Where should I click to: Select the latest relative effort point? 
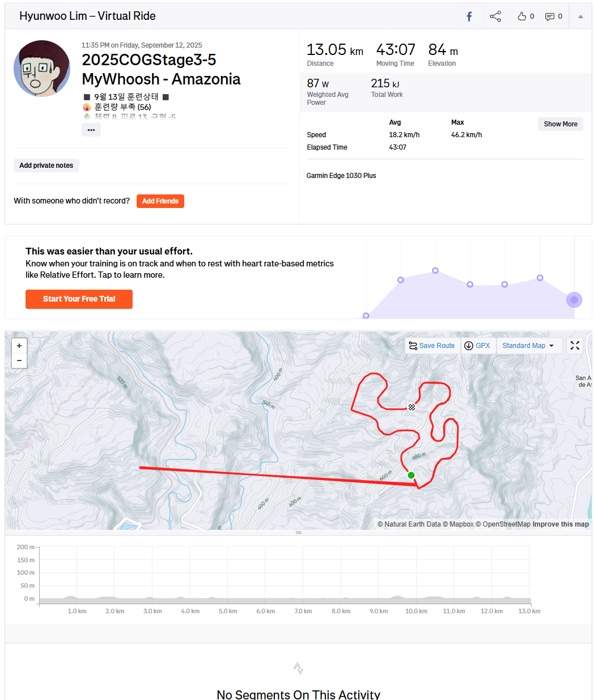point(574,300)
